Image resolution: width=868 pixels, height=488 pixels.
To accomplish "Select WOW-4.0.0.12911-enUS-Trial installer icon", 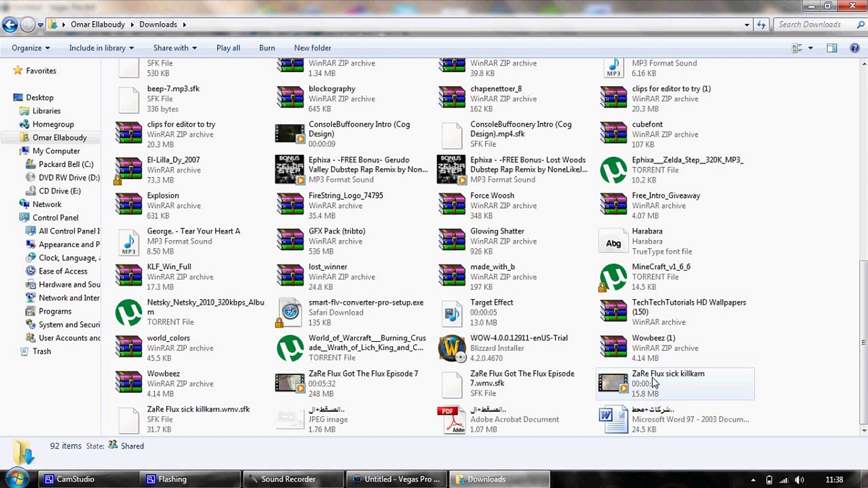I will tap(452, 348).
